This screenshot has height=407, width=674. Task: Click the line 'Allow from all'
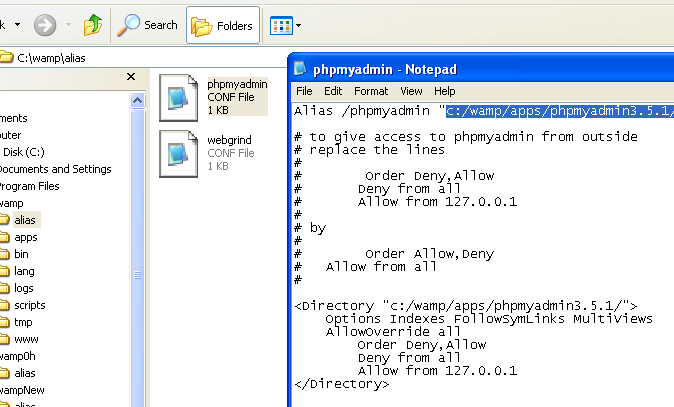pyautogui.click(x=381, y=266)
